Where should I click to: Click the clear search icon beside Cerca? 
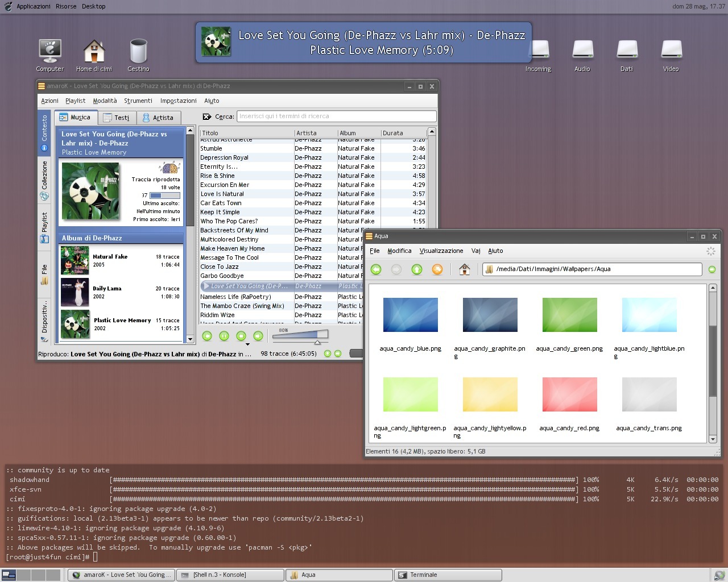pyautogui.click(x=207, y=117)
